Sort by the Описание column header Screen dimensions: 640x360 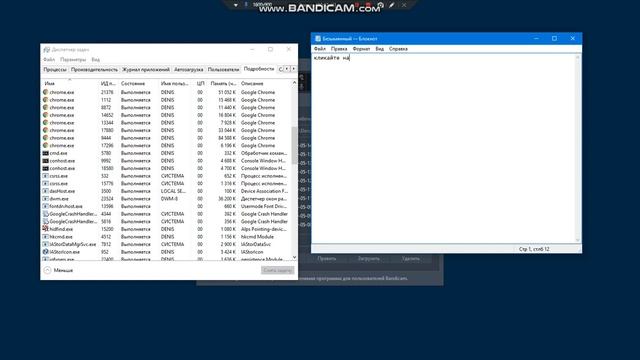point(264,83)
